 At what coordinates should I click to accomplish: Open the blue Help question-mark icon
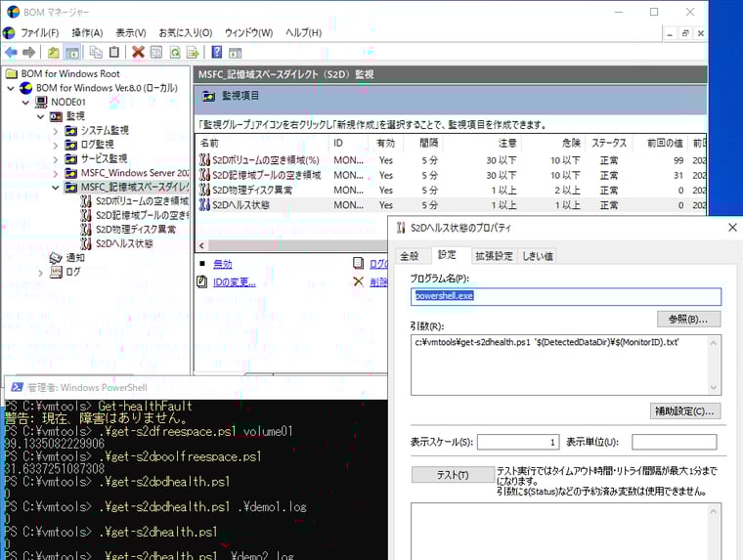(217, 52)
